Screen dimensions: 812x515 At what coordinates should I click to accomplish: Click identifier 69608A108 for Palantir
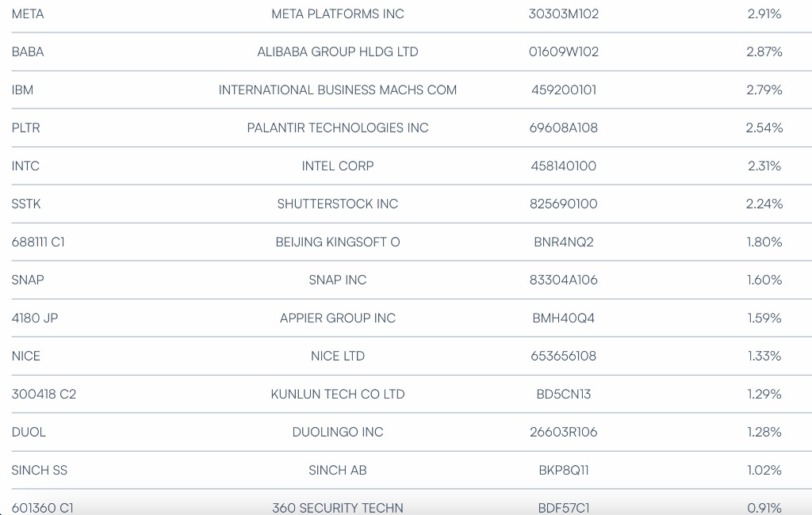[x=563, y=128]
